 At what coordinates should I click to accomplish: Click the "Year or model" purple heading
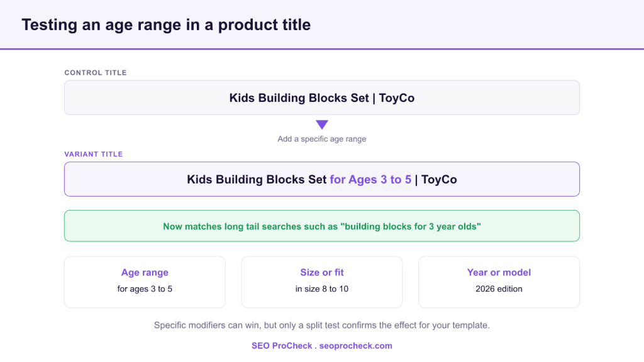[x=499, y=273]
